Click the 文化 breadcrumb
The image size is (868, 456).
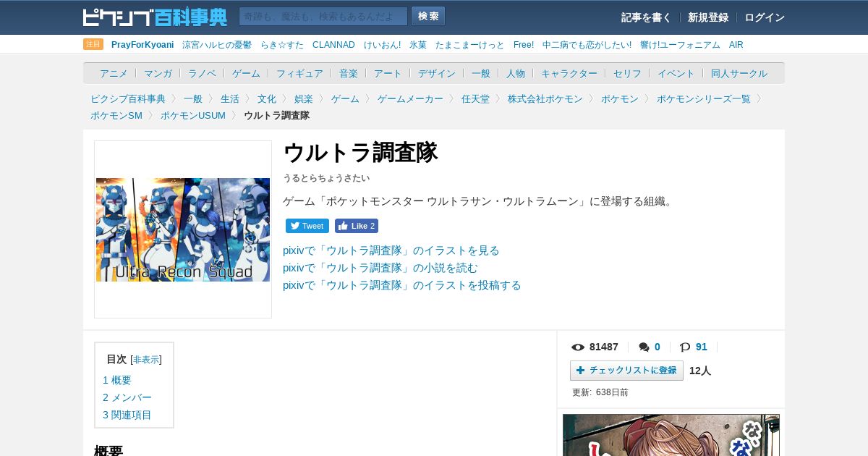267,99
